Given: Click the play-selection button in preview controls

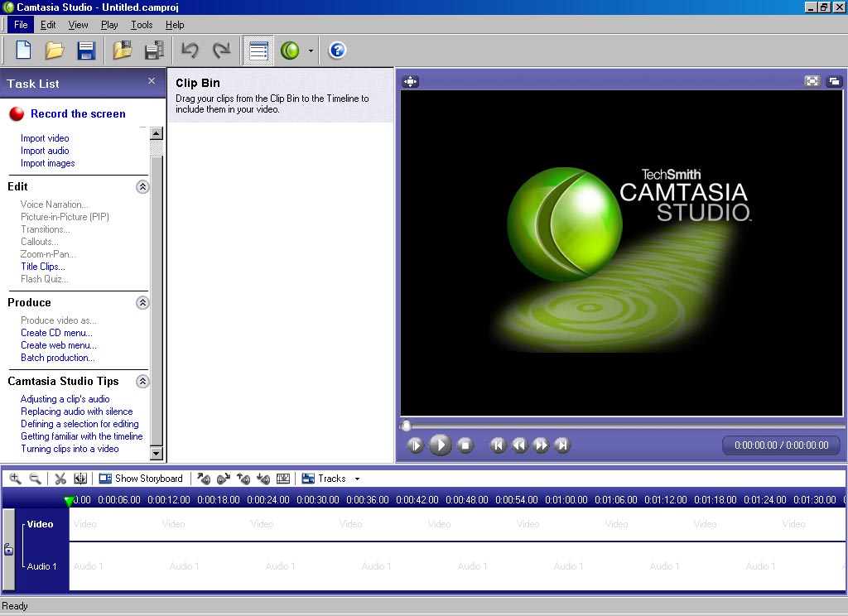Looking at the screenshot, I should point(416,445).
